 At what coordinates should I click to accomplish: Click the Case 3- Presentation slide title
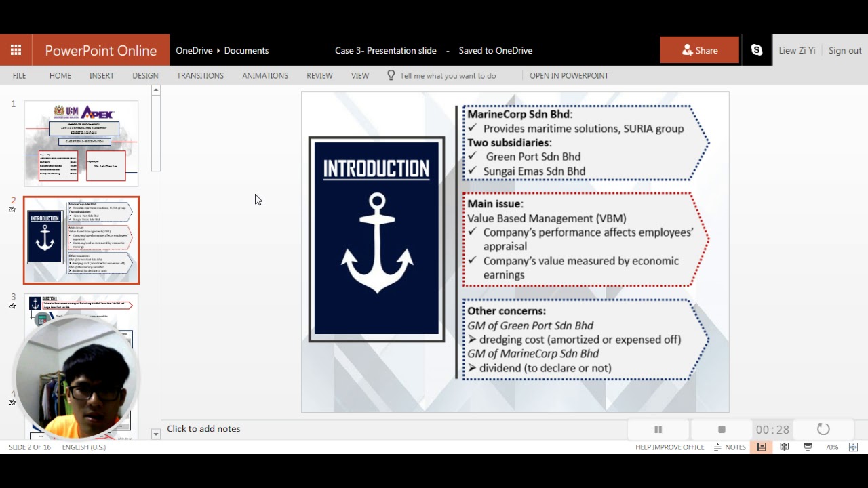tap(386, 50)
